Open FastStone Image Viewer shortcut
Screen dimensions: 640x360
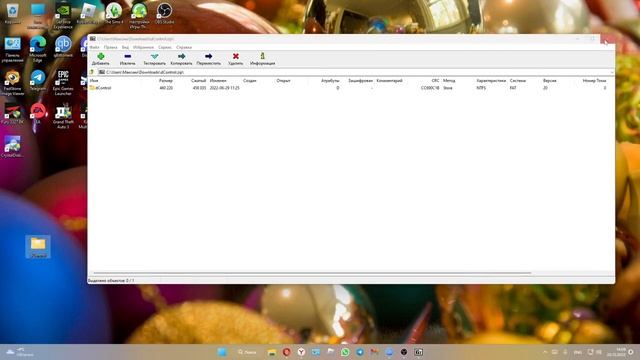pyautogui.click(x=12, y=82)
